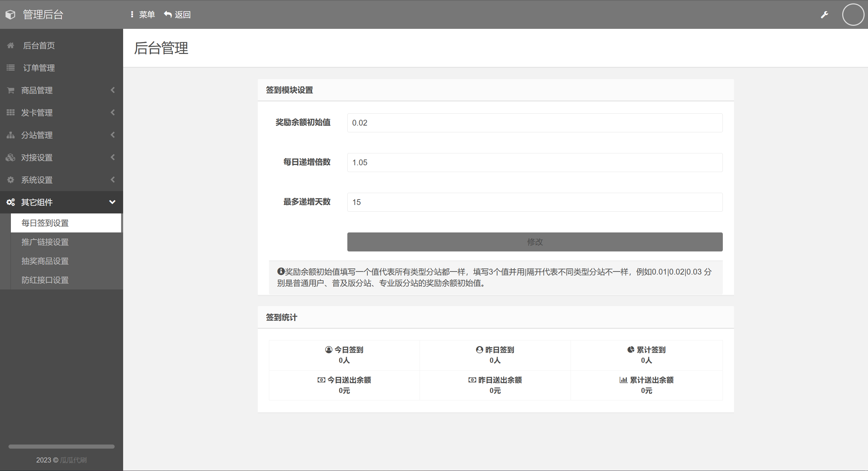Collapse the 其它组件 down chevron
This screenshot has height=471, width=868.
112,202
